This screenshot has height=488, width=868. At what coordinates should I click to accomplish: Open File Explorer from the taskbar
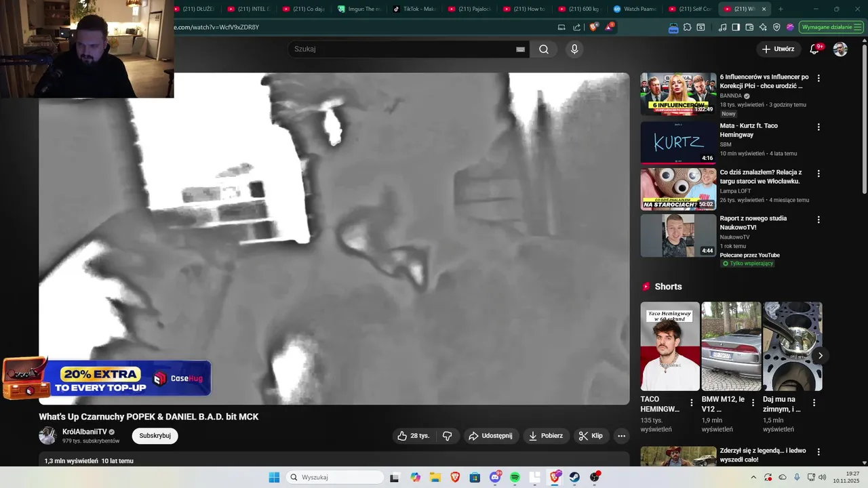435,477
